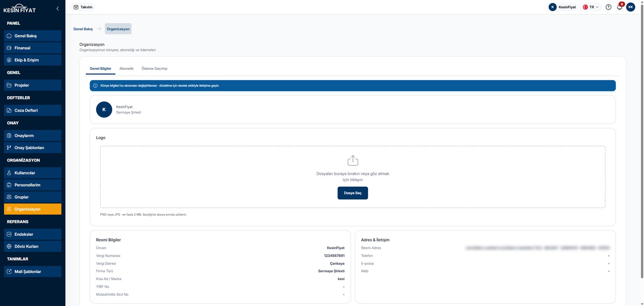Open Personellerim in the sidebar
This screenshot has height=306, width=644.
pyautogui.click(x=32, y=185)
